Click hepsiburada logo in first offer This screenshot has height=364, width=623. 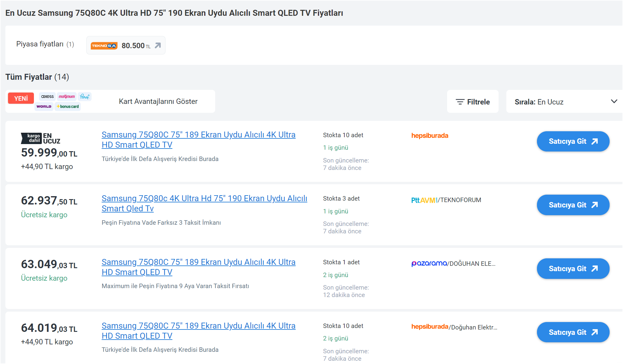pyautogui.click(x=430, y=135)
